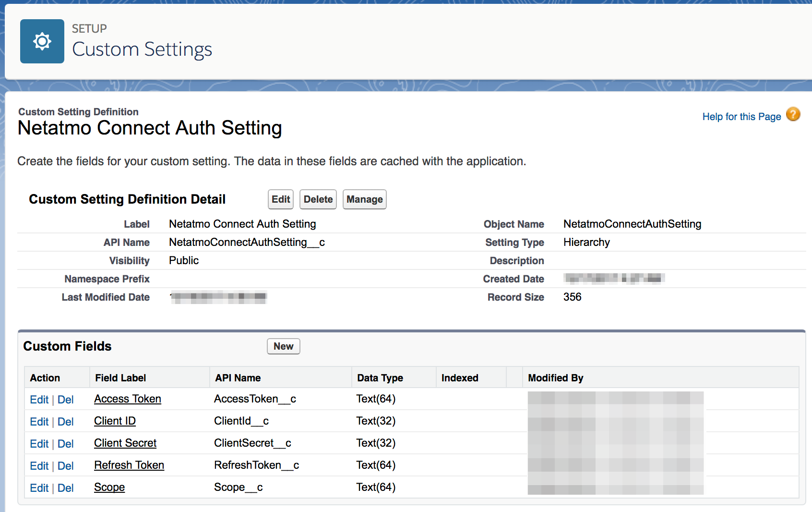This screenshot has height=512, width=812.
Task: Edit the Client Secret field
Action: click(x=39, y=444)
